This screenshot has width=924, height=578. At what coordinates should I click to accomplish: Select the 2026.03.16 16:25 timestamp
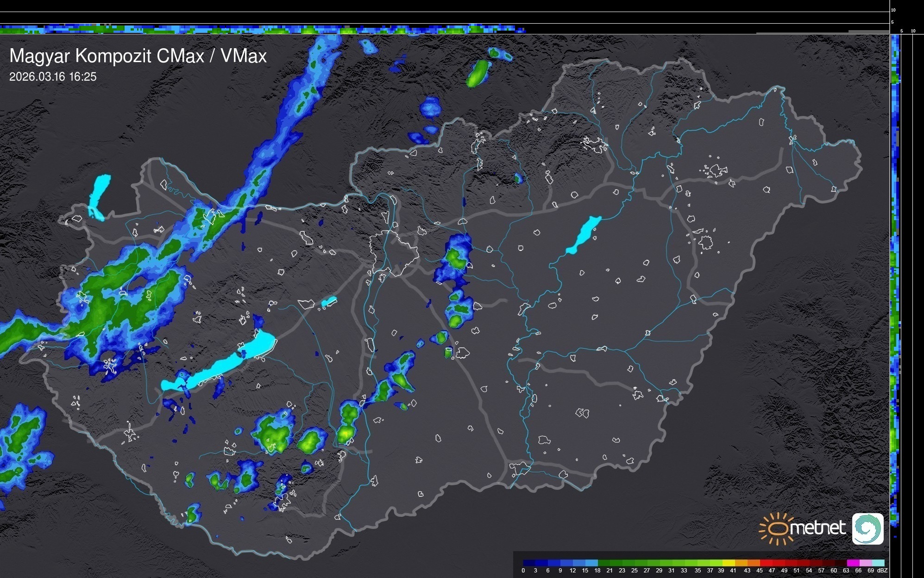point(53,77)
